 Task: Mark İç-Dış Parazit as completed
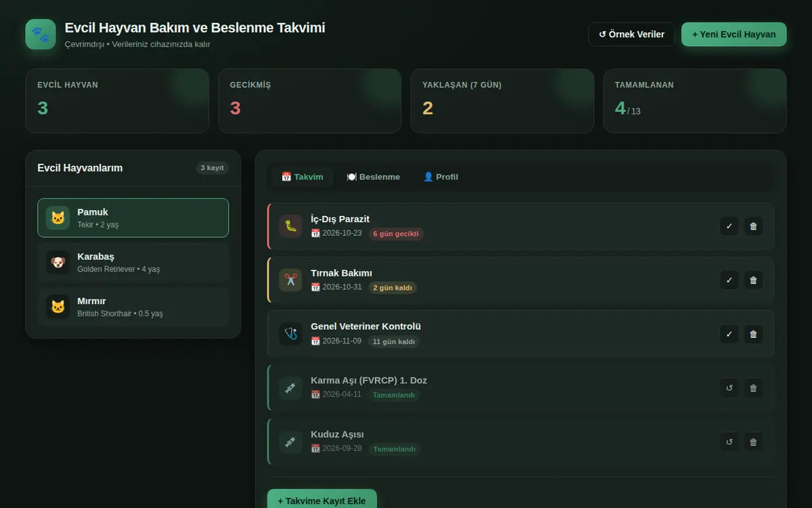pyautogui.click(x=729, y=226)
